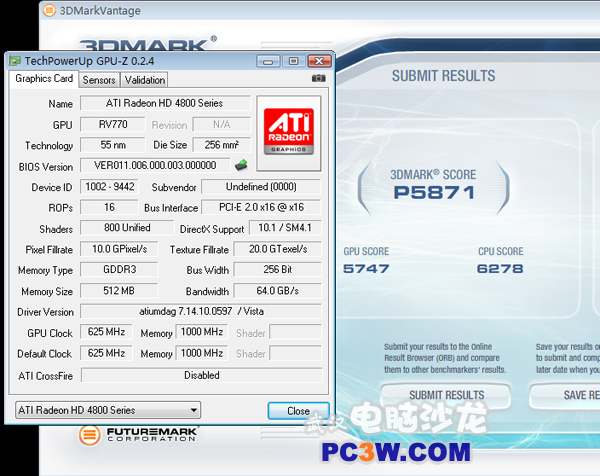600x476 pixels.
Task: Click Bus Interface field PCI-E 2.0 x16 @ x16
Action: 261,207
